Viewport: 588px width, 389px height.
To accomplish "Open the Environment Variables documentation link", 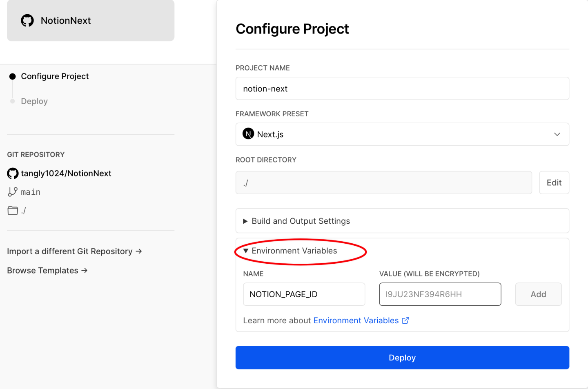I will click(356, 320).
